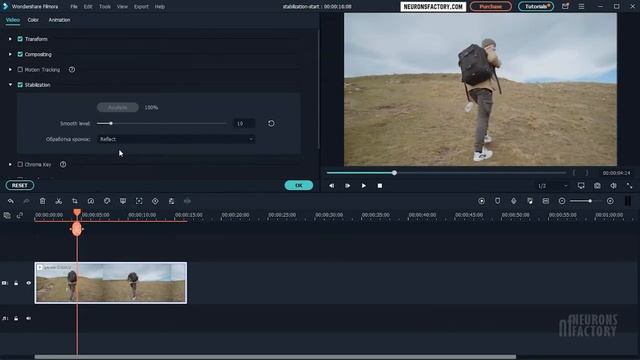Open the Export menu

pos(141,7)
